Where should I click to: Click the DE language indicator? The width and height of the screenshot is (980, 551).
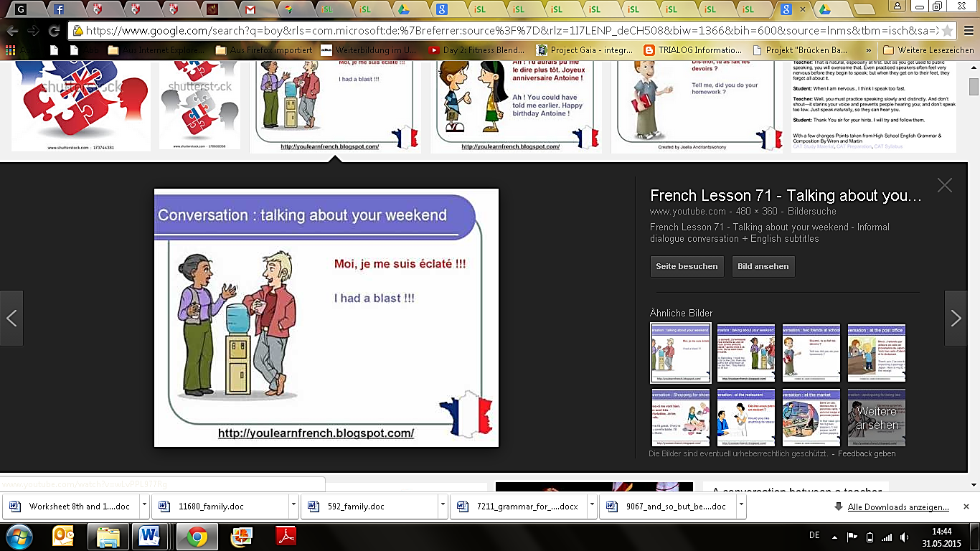[814, 536]
